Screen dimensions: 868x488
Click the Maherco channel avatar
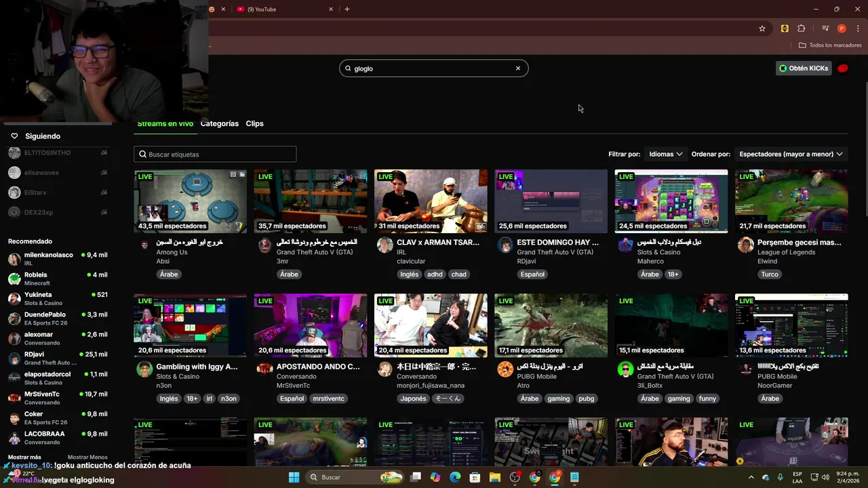pyautogui.click(x=625, y=245)
